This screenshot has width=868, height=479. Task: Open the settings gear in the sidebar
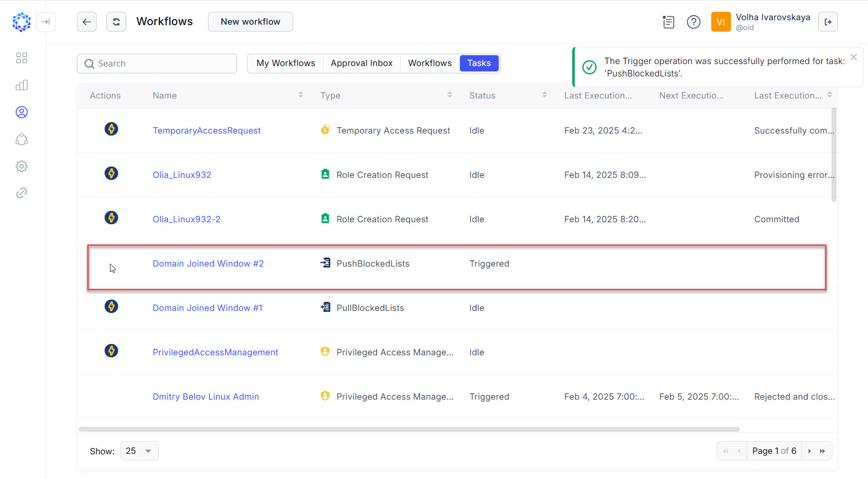click(22, 166)
